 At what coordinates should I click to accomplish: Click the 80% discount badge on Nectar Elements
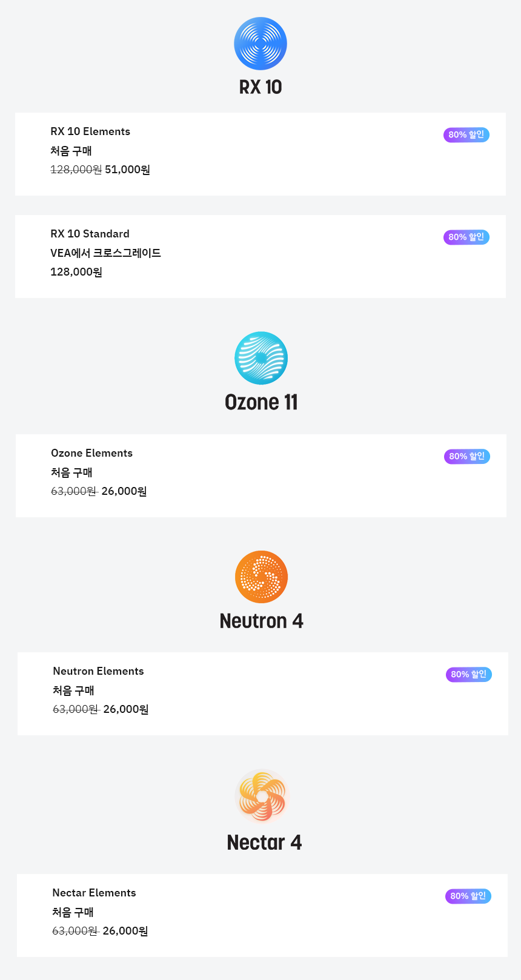(x=468, y=896)
